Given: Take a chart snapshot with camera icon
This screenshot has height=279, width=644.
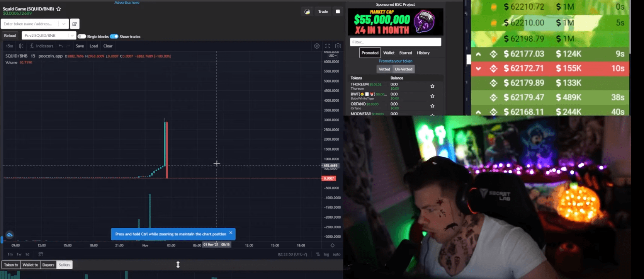Looking at the screenshot, I should click(338, 46).
